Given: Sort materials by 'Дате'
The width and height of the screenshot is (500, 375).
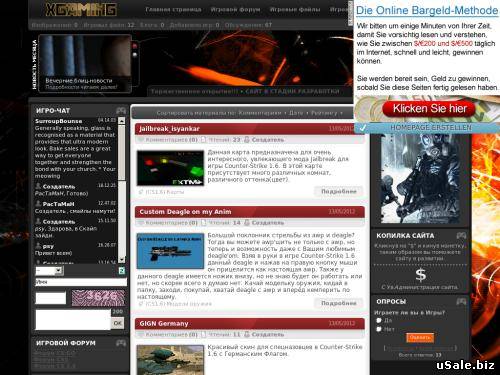Looking at the screenshot, I should (x=296, y=113).
